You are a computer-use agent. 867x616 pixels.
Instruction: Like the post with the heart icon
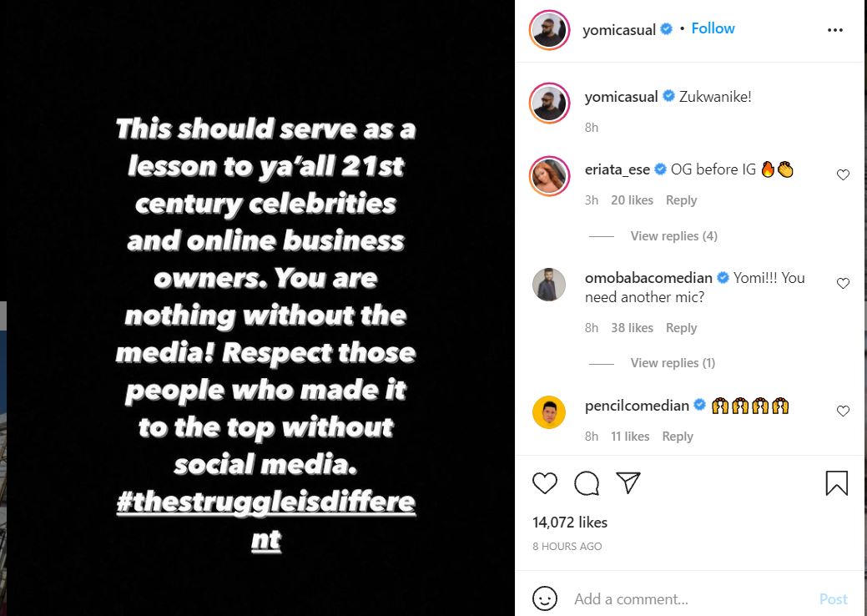(545, 482)
